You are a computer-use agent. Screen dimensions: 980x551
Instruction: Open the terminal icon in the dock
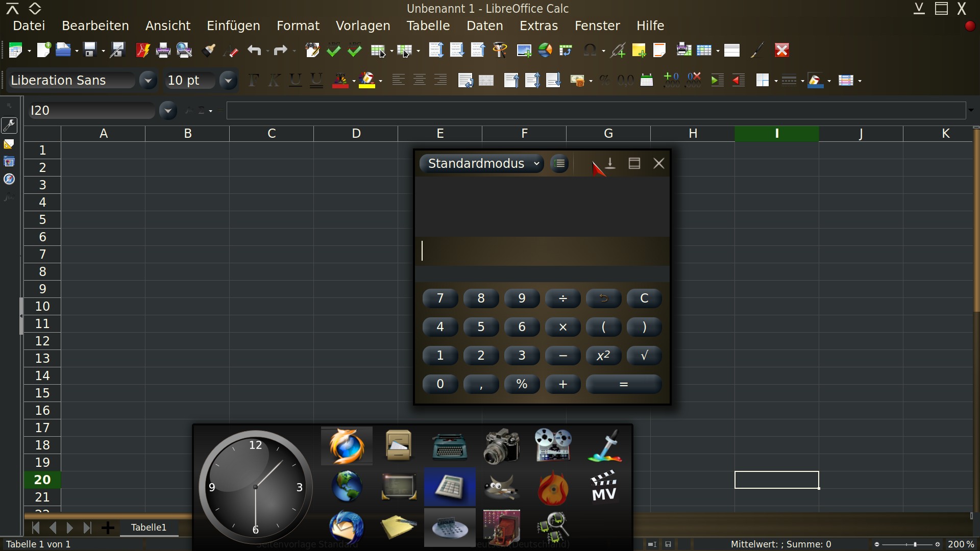click(x=399, y=487)
